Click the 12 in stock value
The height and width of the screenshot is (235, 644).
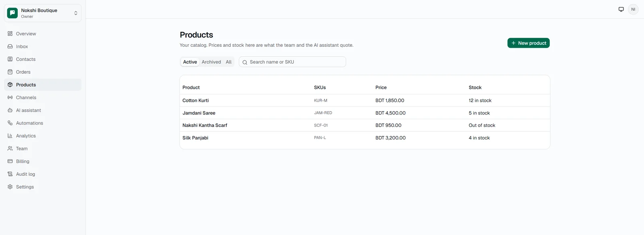480,100
